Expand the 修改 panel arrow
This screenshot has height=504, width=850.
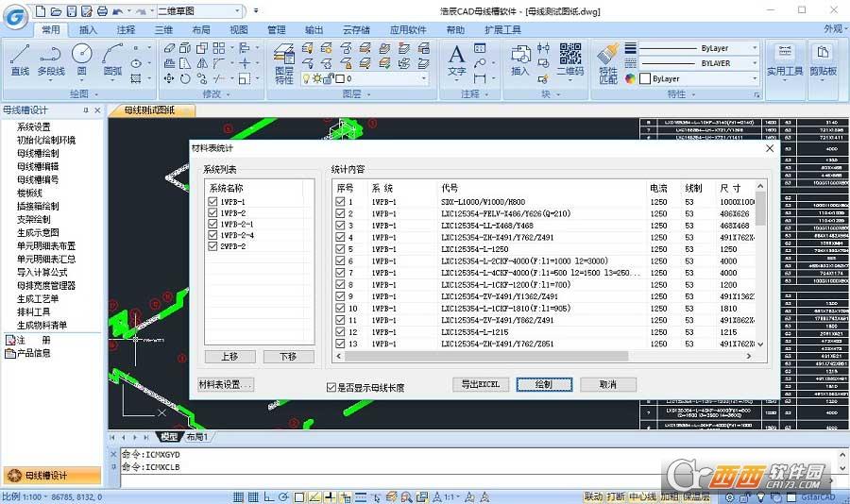click(229, 94)
